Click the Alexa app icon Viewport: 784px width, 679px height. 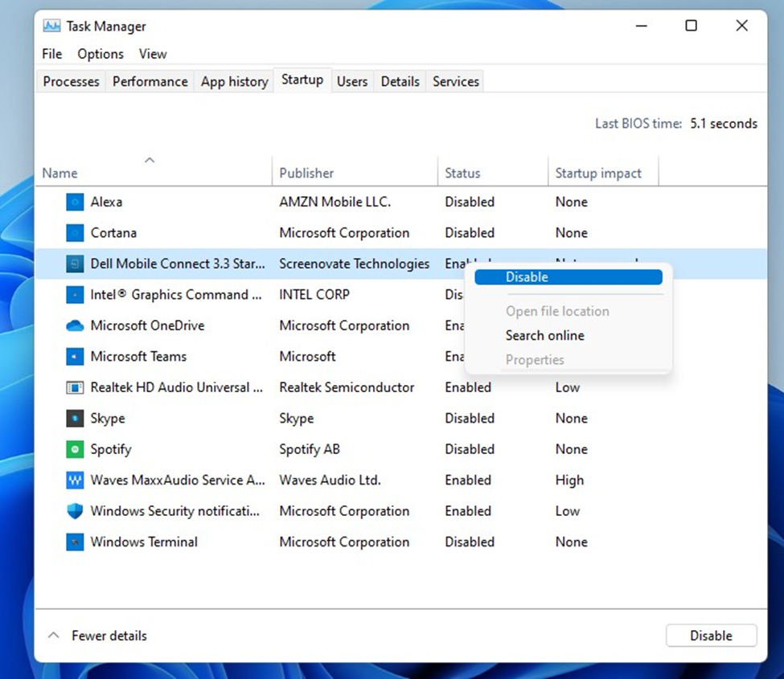(x=75, y=202)
